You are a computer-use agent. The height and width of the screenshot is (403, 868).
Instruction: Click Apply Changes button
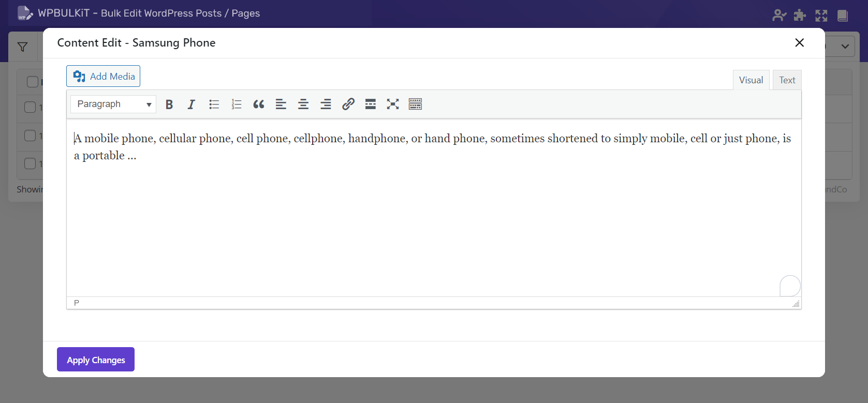click(x=96, y=360)
